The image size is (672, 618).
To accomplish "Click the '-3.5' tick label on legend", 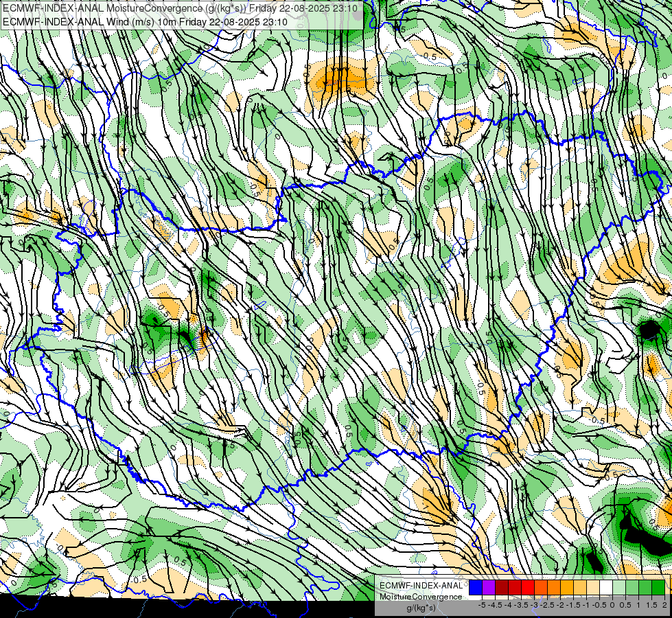I will [521, 605].
